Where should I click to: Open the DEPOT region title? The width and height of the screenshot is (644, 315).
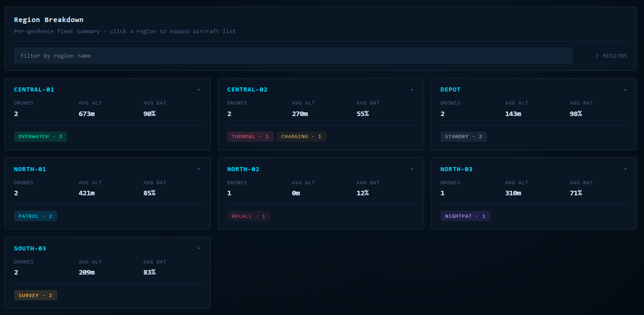pos(451,89)
